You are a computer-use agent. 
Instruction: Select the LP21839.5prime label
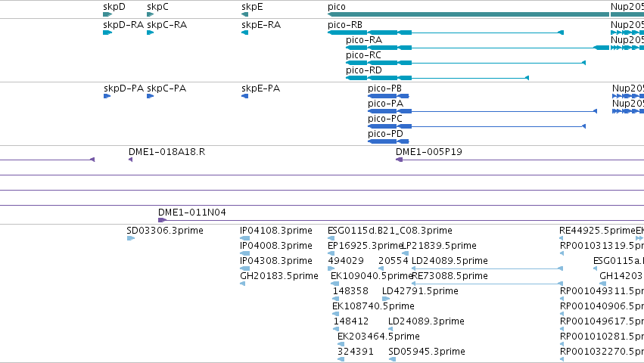(x=439, y=246)
